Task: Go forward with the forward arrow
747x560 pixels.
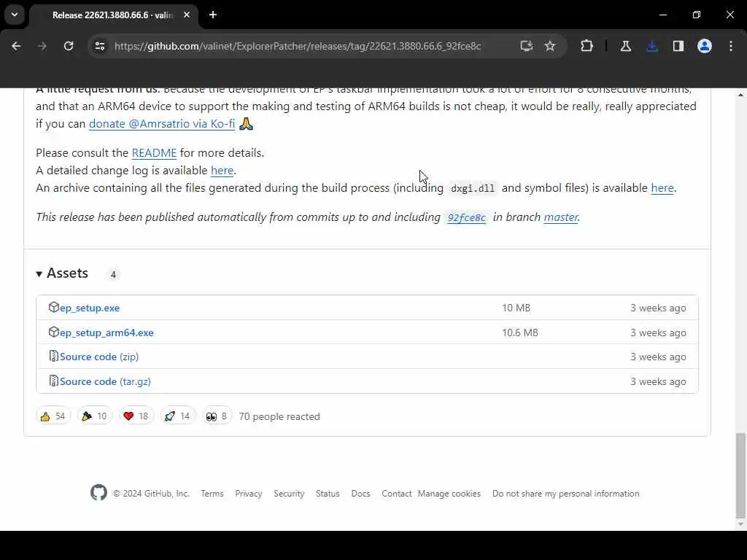Action: 42,46
